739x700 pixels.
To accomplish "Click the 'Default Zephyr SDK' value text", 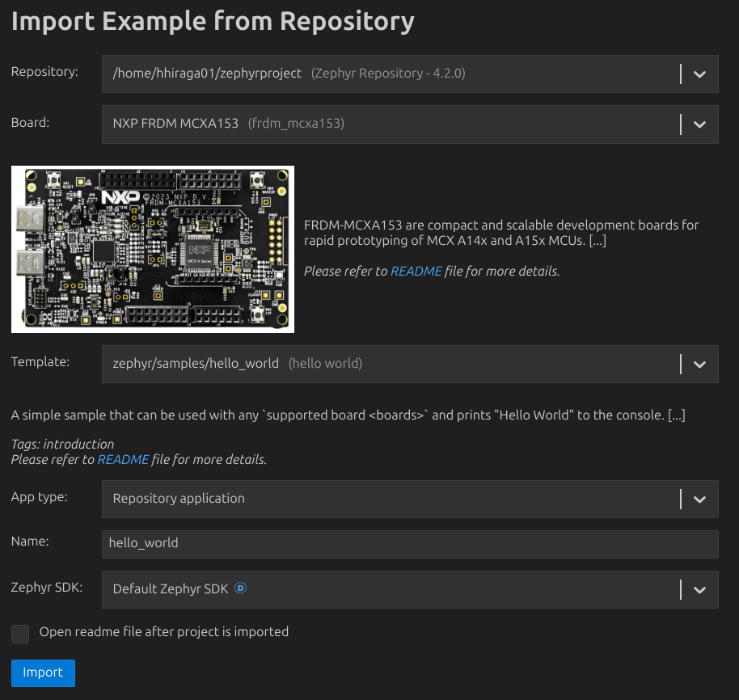I will tap(170, 588).
